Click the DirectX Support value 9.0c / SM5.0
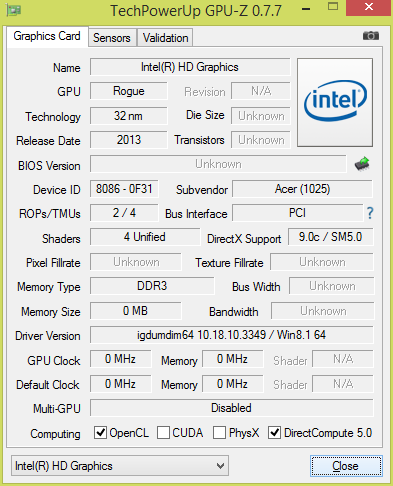This screenshot has width=393, height=486. [x=330, y=237]
